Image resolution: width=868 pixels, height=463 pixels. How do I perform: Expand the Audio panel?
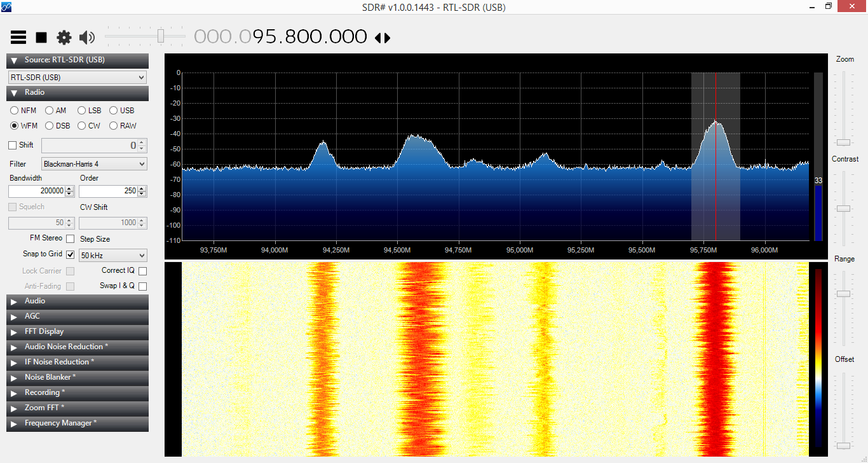(78, 301)
